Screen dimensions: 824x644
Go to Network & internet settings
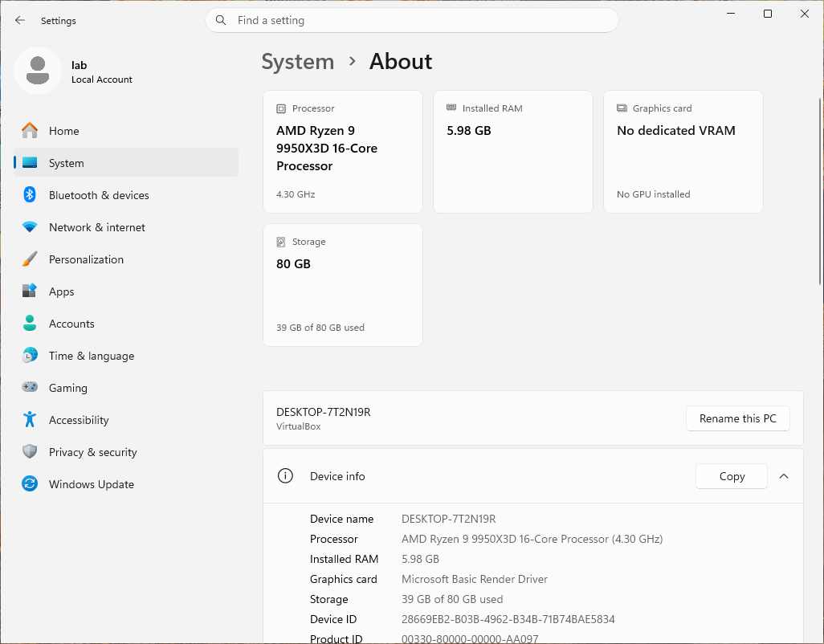pyautogui.click(x=126, y=227)
